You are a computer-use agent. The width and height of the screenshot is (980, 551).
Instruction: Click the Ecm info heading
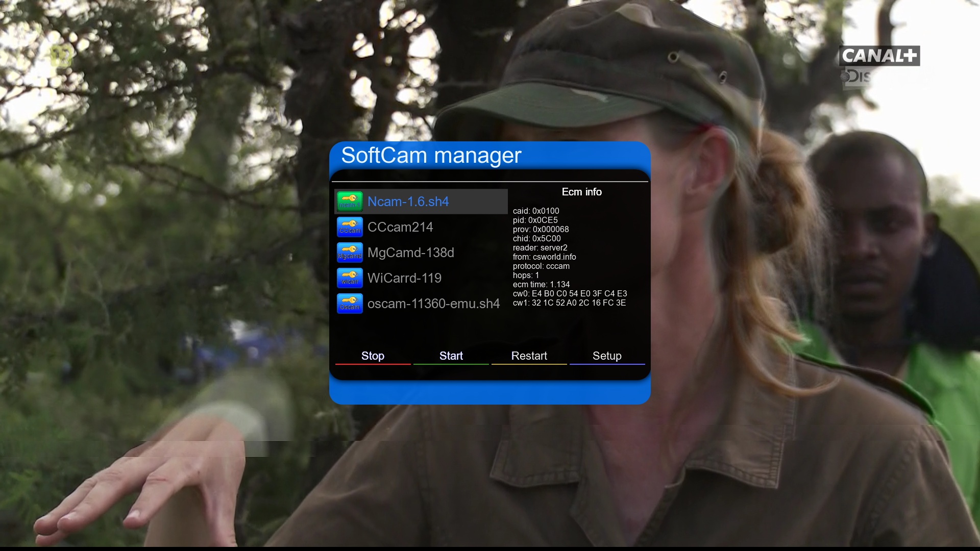pyautogui.click(x=581, y=192)
